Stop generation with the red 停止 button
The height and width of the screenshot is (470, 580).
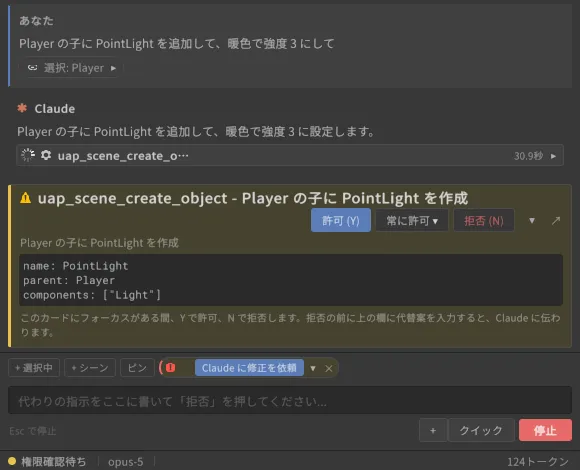[545, 430]
